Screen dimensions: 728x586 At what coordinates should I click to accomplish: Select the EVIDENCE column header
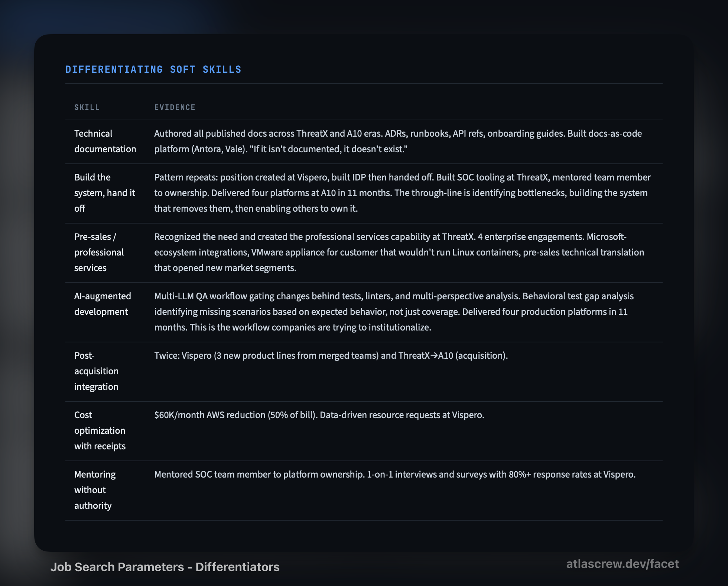pos(175,107)
